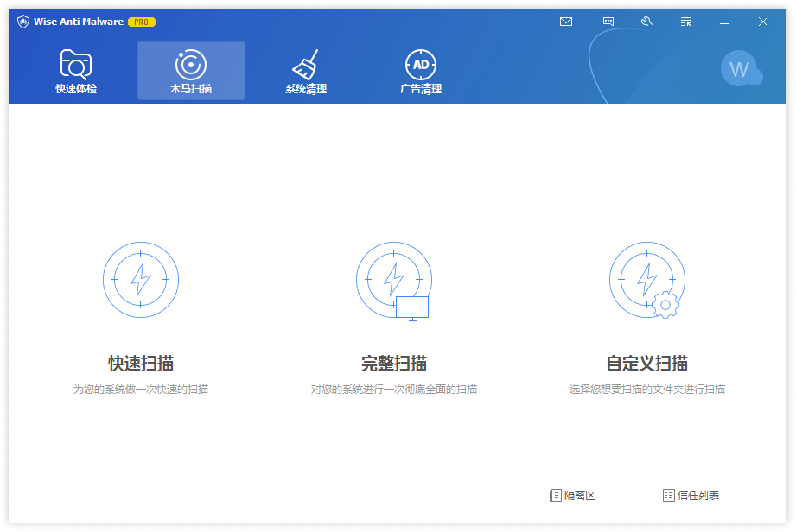Open the wrench settings icon
796x532 pixels.
[x=646, y=22]
